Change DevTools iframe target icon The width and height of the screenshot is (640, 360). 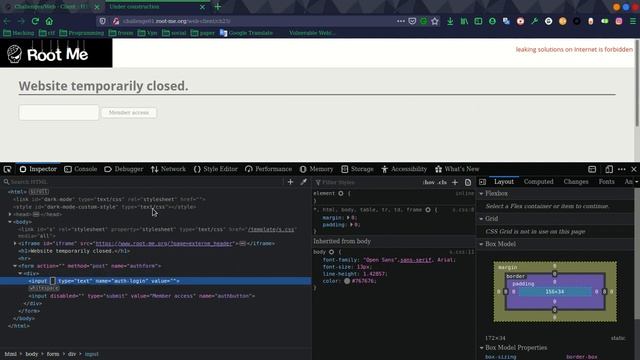(x=592, y=169)
